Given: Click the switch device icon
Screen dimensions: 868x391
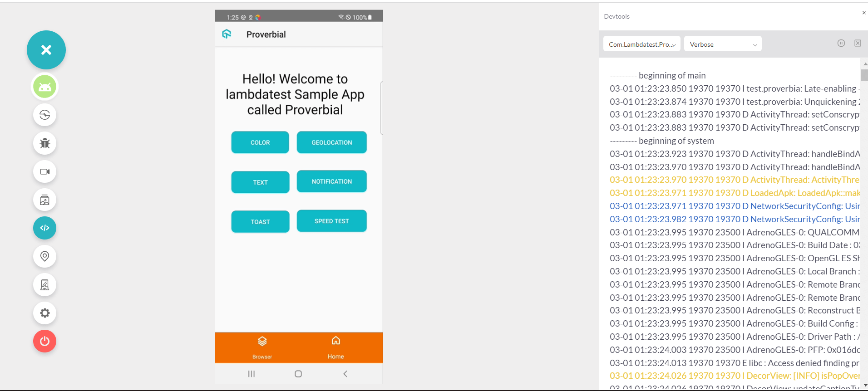Looking at the screenshot, I should [44, 115].
